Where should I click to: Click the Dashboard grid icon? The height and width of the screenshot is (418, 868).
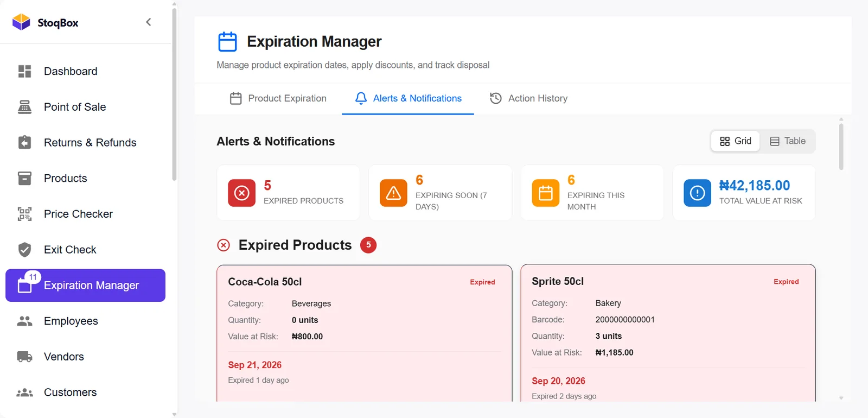point(24,71)
